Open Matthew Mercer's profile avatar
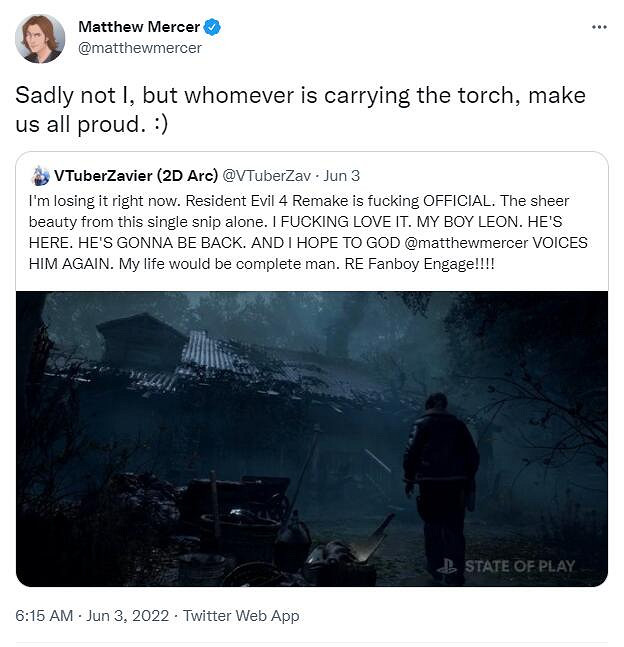This screenshot has width=624, height=647. (x=40, y=38)
